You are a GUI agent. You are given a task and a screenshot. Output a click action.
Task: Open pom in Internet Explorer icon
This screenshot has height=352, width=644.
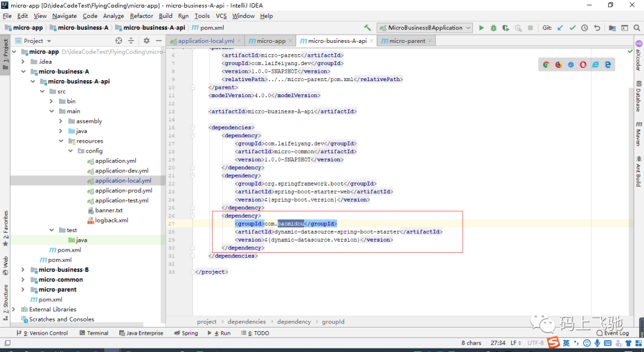(596, 64)
